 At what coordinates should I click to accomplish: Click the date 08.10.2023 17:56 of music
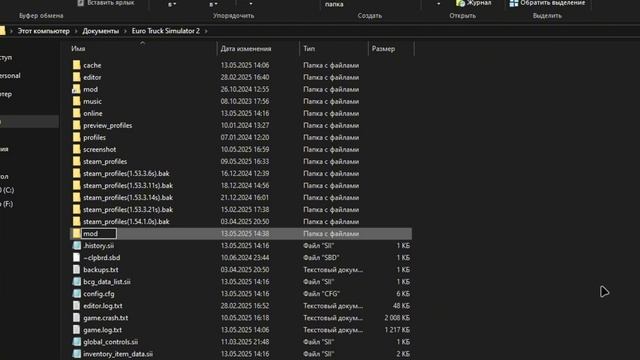pyautogui.click(x=245, y=101)
